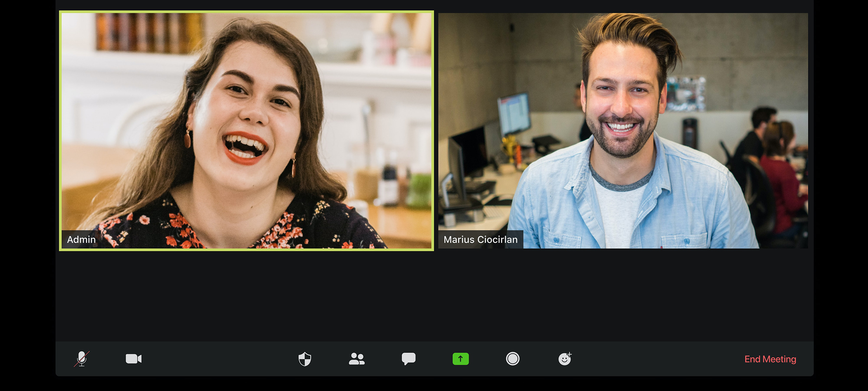Click the green Share Screen button

tap(460, 359)
